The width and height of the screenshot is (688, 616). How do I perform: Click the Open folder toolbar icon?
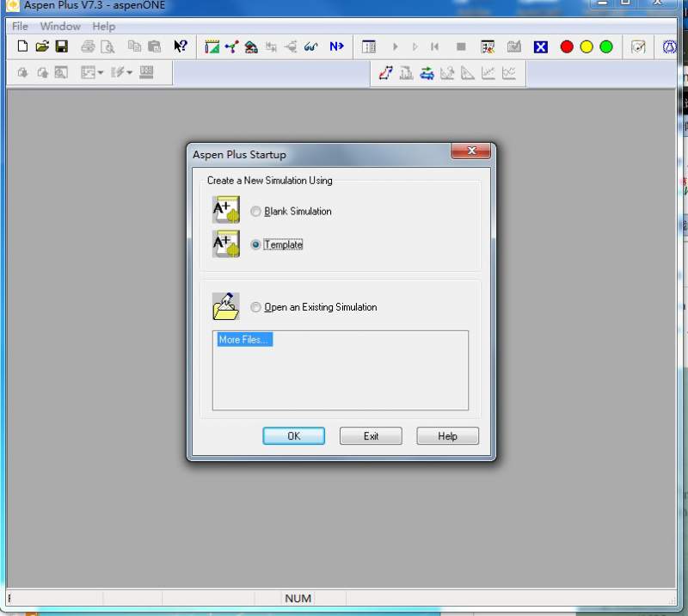[42, 46]
